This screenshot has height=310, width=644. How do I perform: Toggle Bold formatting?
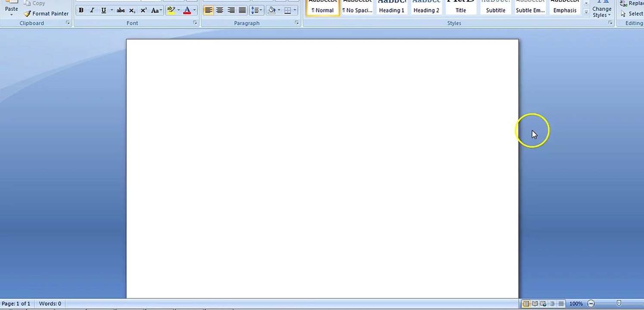pyautogui.click(x=81, y=10)
